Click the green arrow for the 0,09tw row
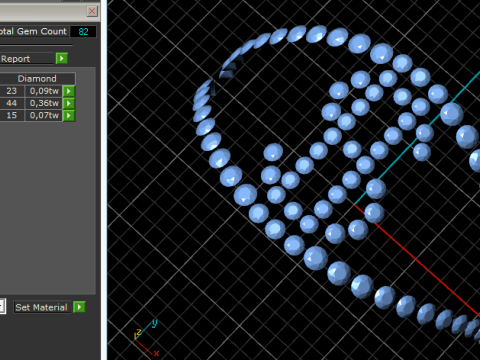 coord(69,91)
